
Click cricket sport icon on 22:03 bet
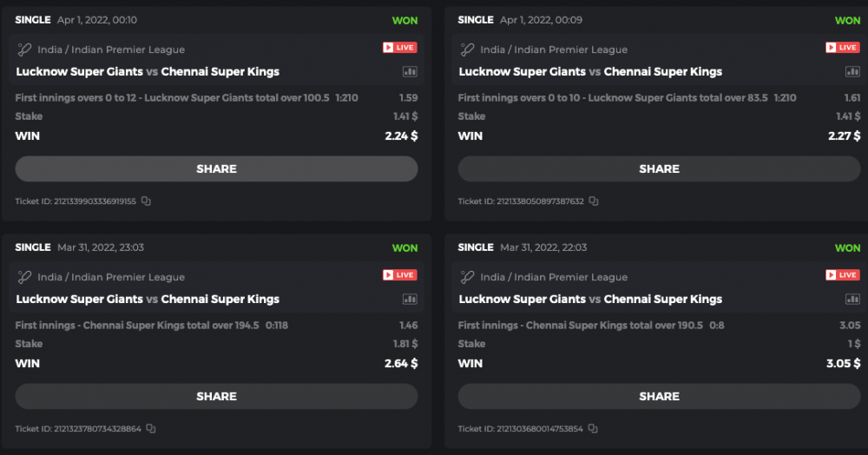click(467, 277)
